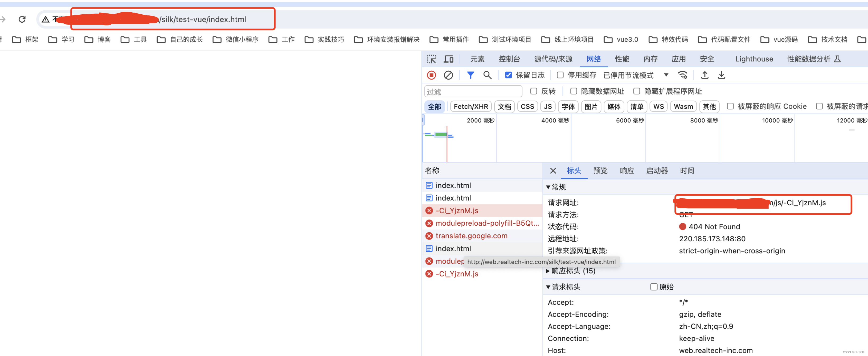Select modulepreload-polyfill-B5Qt failed request

pos(482,223)
